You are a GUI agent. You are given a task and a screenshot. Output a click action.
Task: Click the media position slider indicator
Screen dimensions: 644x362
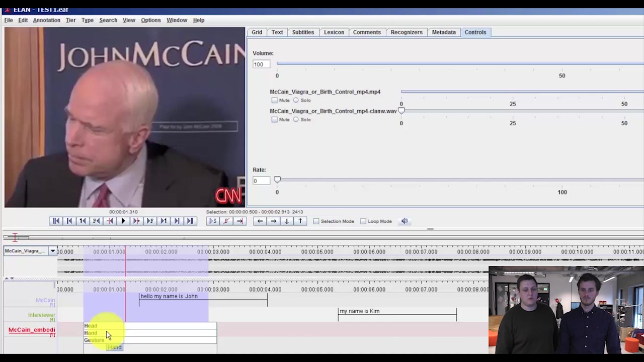[15, 237]
